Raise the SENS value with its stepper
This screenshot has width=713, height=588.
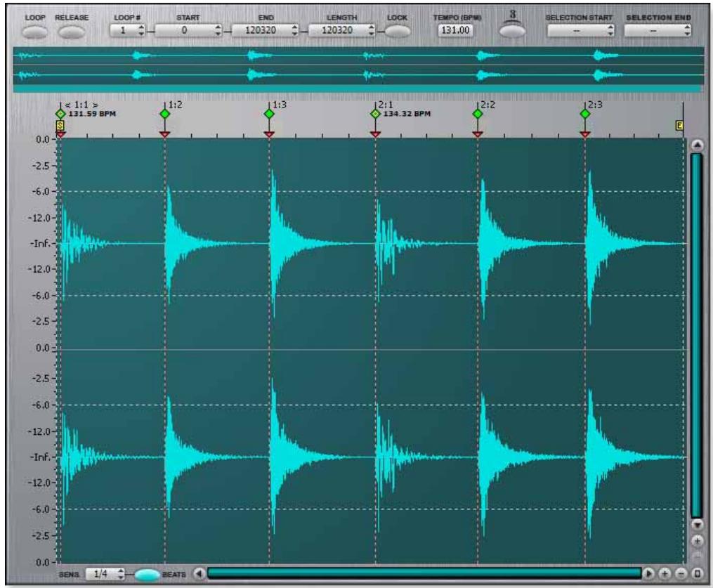(x=121, y=569)
